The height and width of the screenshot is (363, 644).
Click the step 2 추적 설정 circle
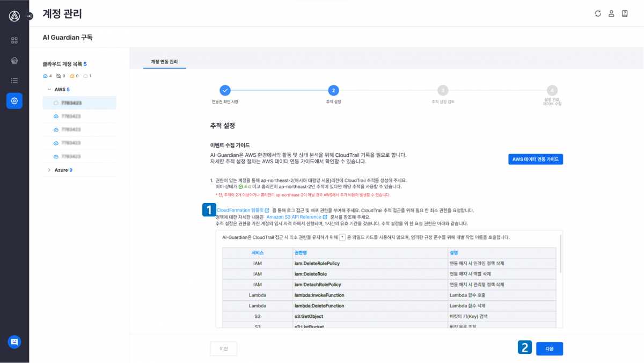[x=333, y=90]
